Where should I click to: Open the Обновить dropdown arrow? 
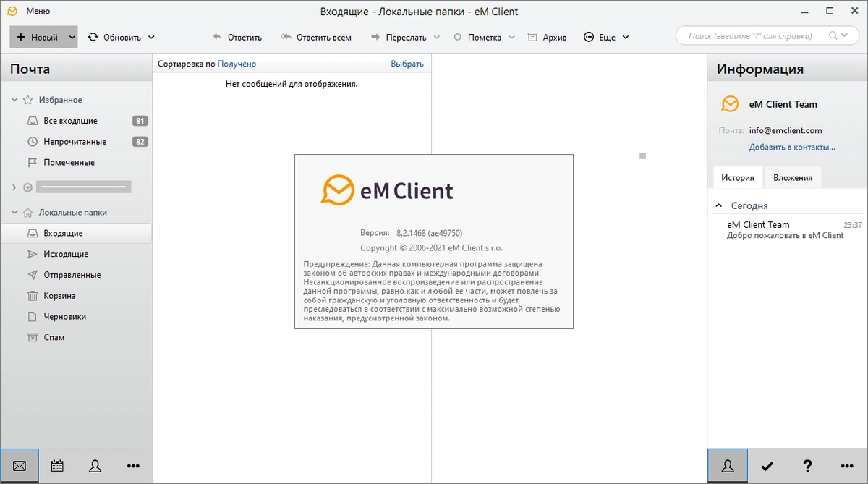tap(151, 37)
